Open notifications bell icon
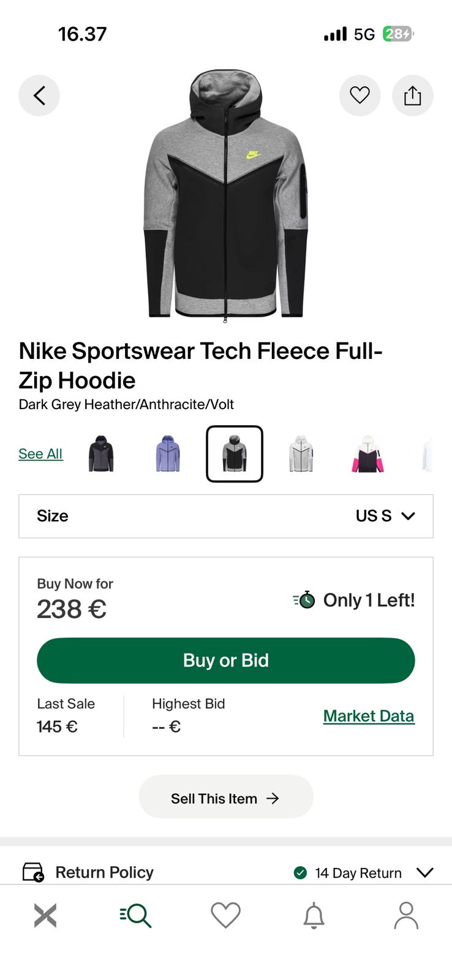Screen dimensions: 452x980 tap(314, 916)
